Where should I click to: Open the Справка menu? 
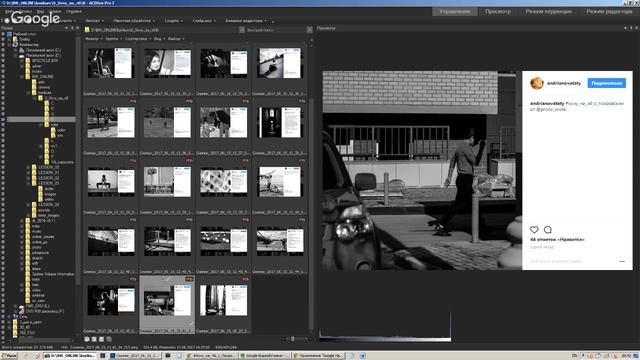73,11
